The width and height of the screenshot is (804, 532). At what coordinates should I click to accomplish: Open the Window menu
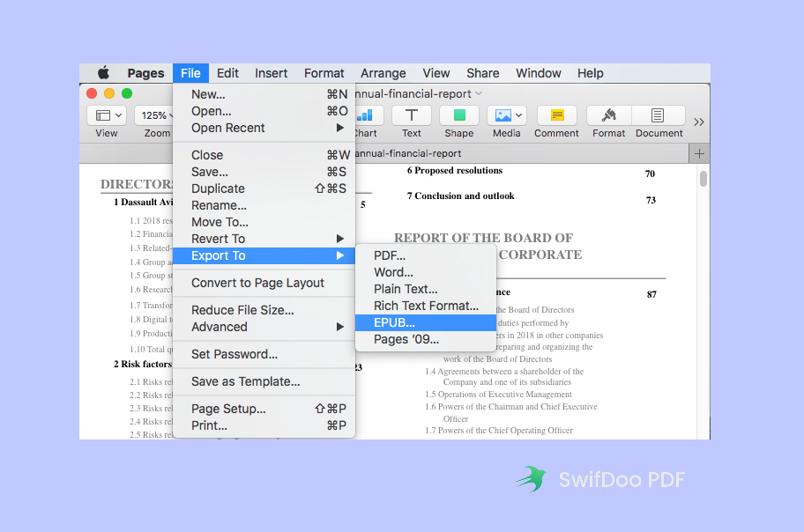point(539,73)
